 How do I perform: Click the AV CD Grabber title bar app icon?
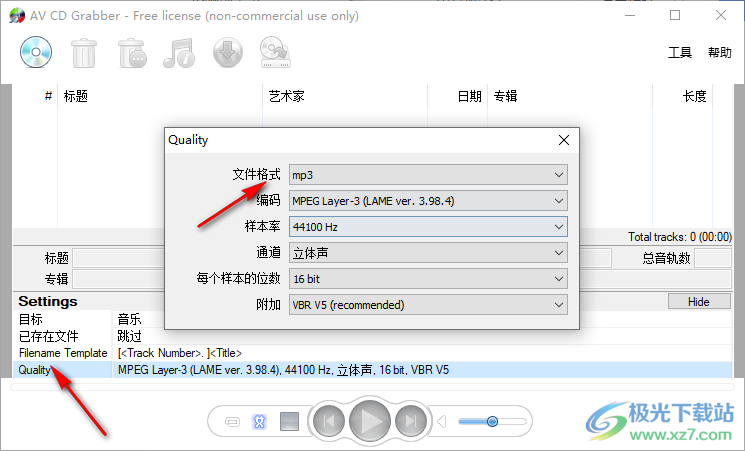pos(17,16)
